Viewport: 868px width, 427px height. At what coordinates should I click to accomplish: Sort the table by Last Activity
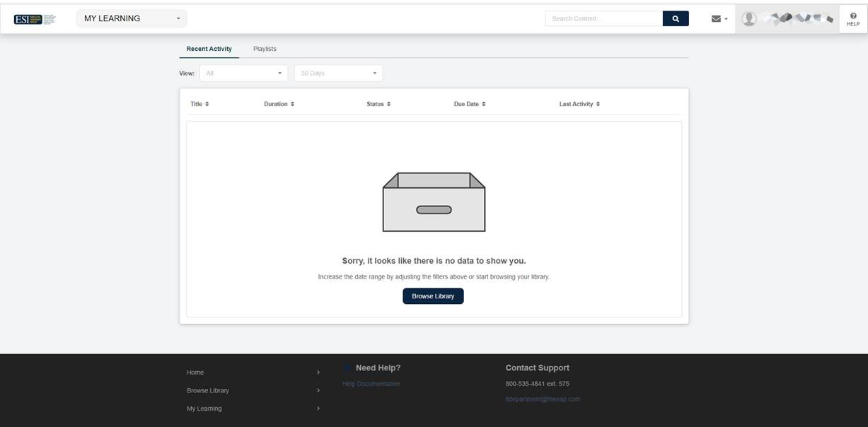(x=579, y=103)
